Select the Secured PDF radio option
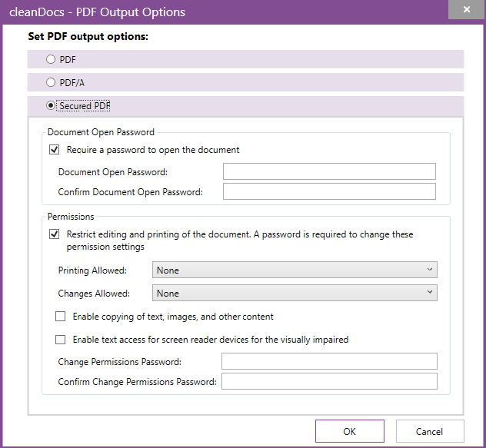The height and width of the screenshot is (448, 486). tap(51, 105)
